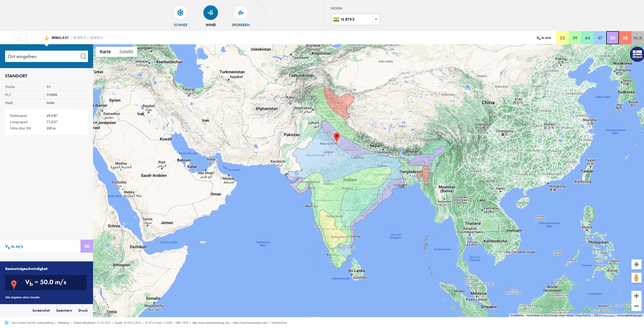This screenshot has width=644, height=328.
Task: Toggle the N/A legend value
Action: click(638, 38)
